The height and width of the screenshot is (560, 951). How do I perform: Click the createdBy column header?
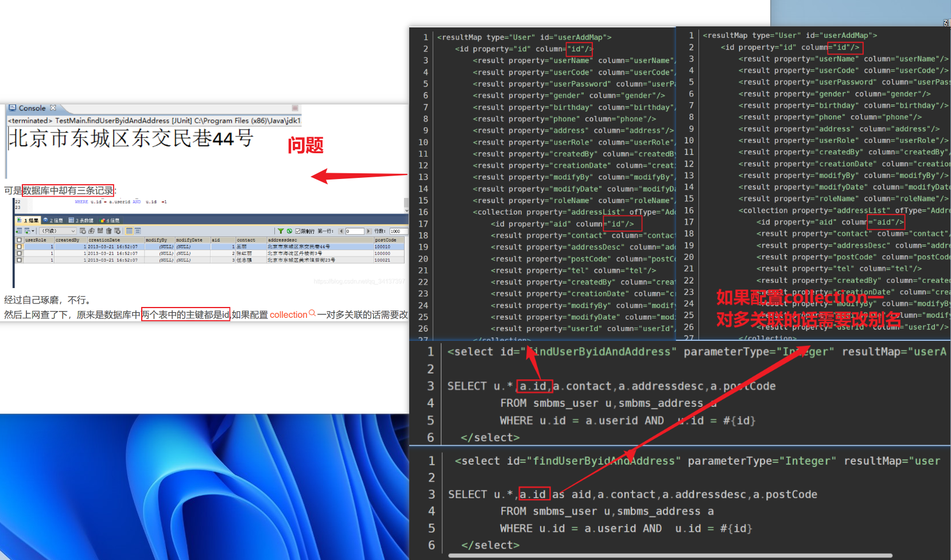pos(71,240)
